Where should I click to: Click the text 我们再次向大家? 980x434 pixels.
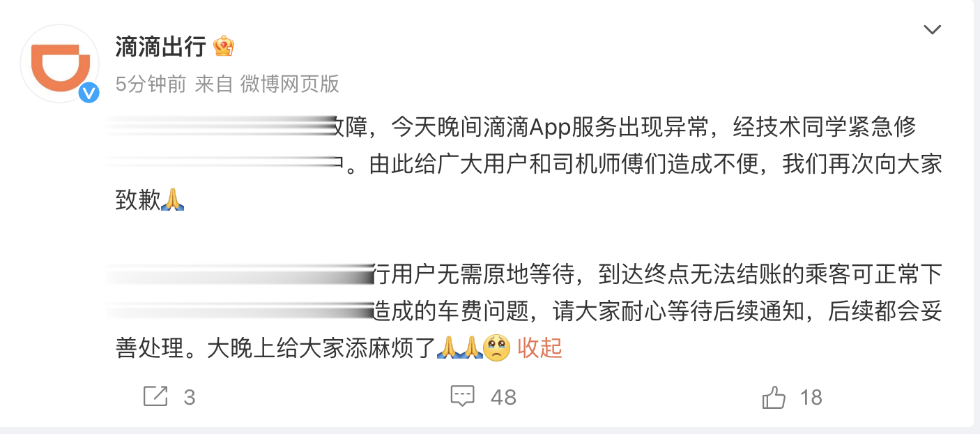click(x=862, y=165)
